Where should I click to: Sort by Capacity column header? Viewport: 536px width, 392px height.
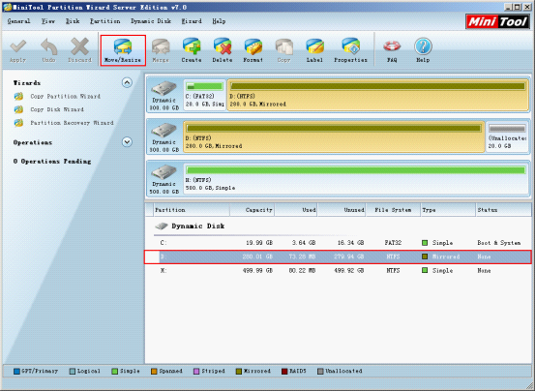pyautogui.click(x=253, y=210)
